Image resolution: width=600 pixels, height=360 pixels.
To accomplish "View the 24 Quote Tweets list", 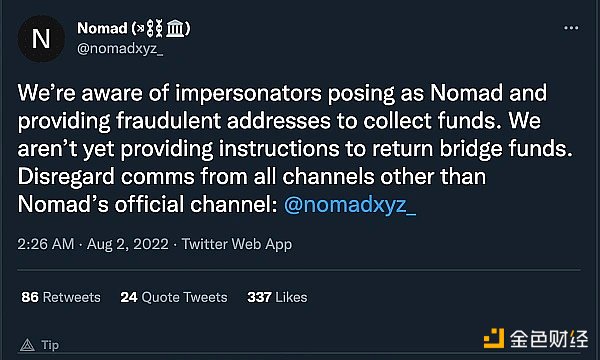I will (x=174, y=297).
